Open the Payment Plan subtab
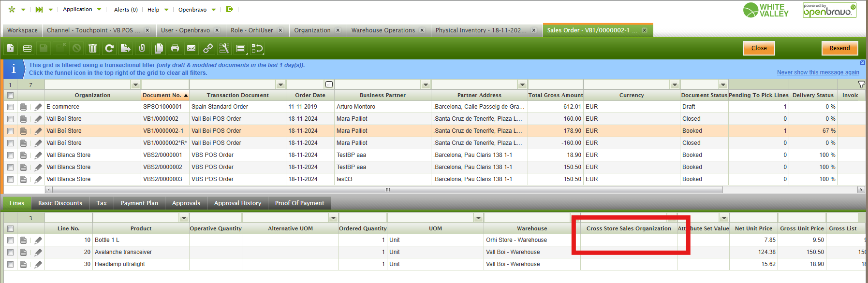Viewport: 868px width, 283px height. [x=139, y=203]
